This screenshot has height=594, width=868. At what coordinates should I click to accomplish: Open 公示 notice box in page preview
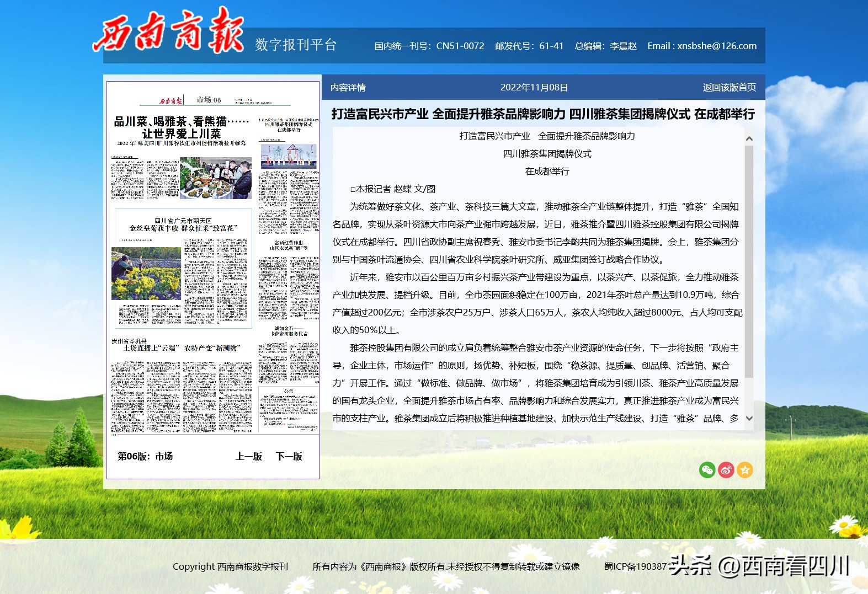289,410
